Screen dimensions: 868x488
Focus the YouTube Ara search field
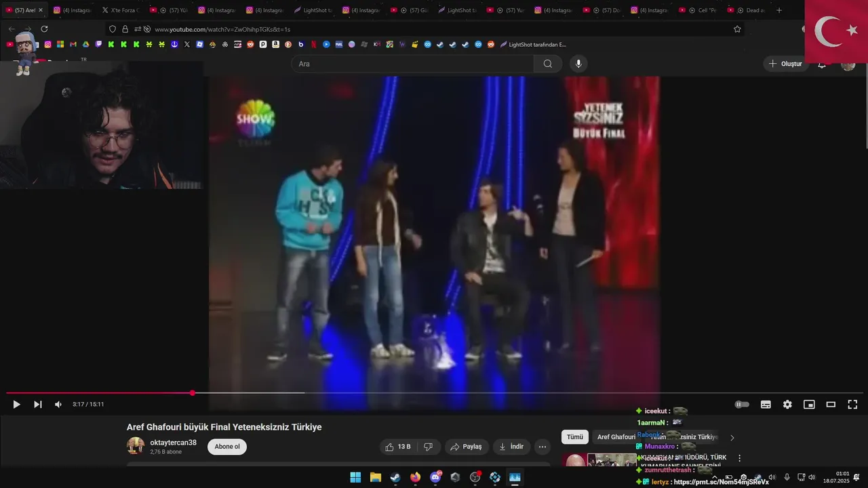(x=413, y=64)
